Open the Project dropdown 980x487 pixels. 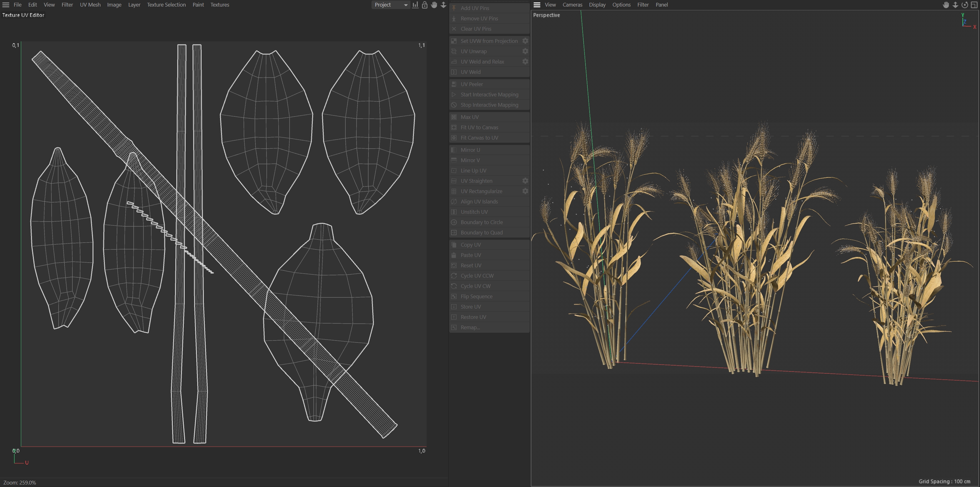[x=390, y=5]
